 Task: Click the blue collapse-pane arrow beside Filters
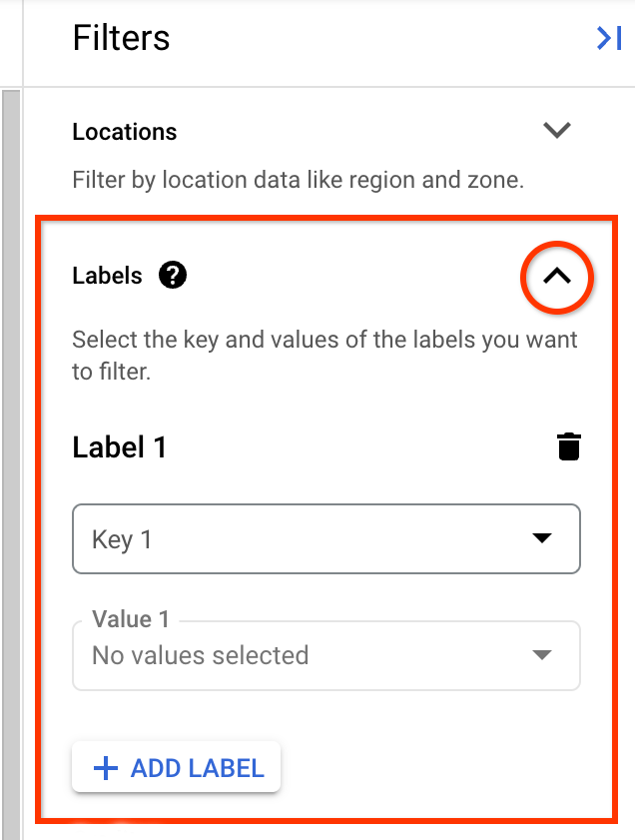click(x=608, y=37)
